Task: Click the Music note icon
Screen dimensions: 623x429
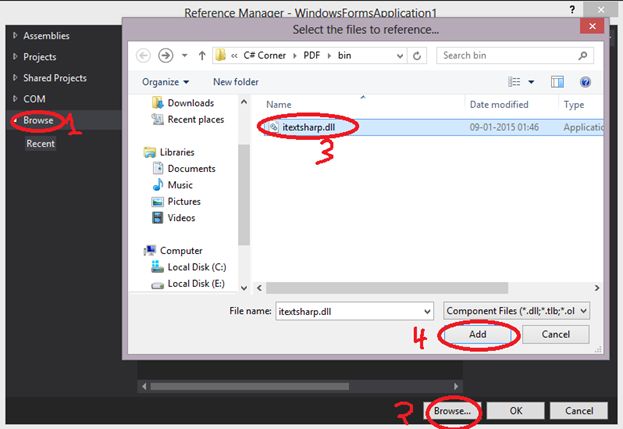Action: click(158, 185)
